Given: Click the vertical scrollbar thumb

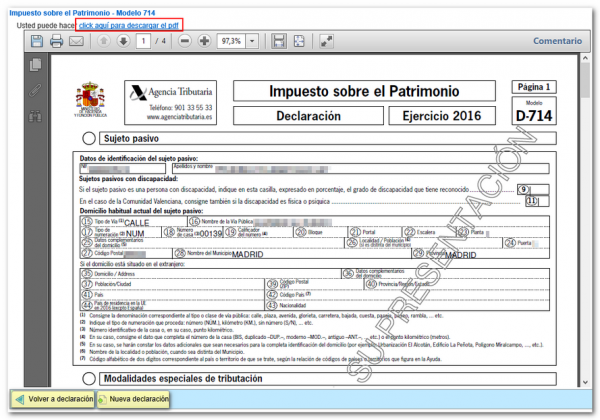Looking at the screenshot, I should (585, 80).
